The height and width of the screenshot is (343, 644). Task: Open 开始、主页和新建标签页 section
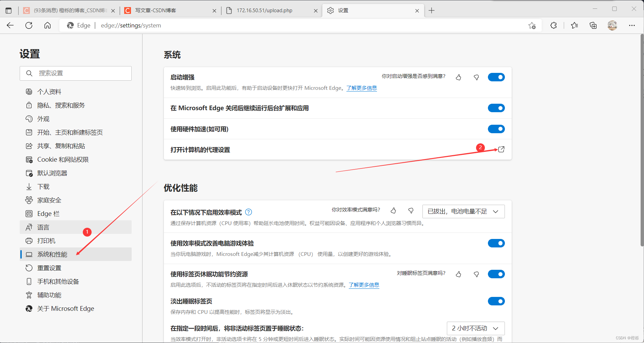click(x=76, y=132)
